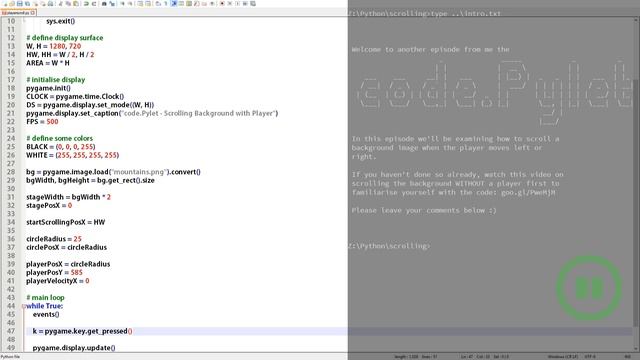Click the line 'startScrollingPosX = HW'
Image resolution: width=640 pixels, height=360 pixels.
point(65,222)
